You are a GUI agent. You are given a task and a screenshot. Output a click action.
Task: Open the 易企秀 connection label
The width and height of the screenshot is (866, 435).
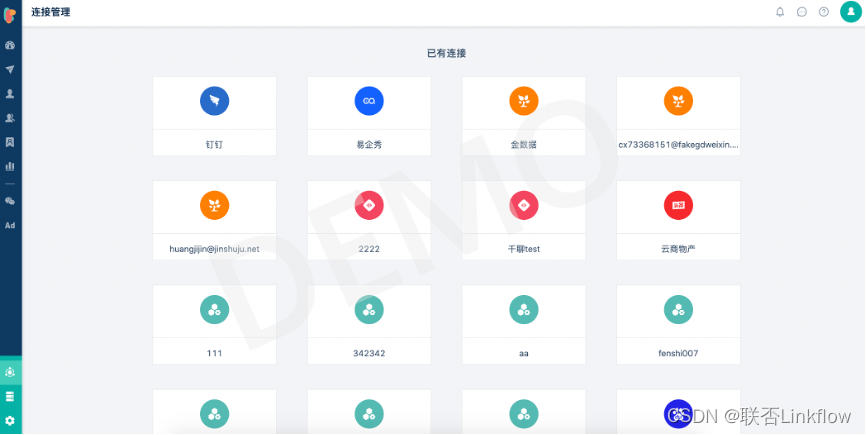pos(369,145)
